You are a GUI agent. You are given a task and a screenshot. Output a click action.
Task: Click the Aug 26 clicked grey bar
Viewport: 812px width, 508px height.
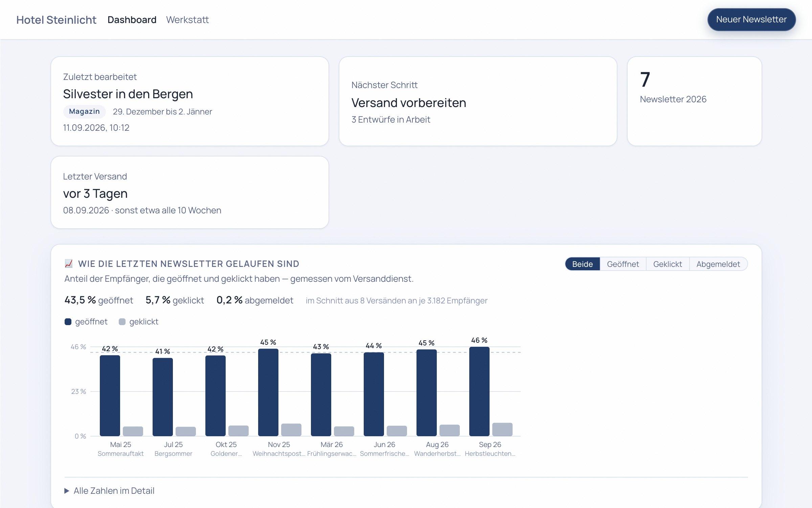[450, 430]
